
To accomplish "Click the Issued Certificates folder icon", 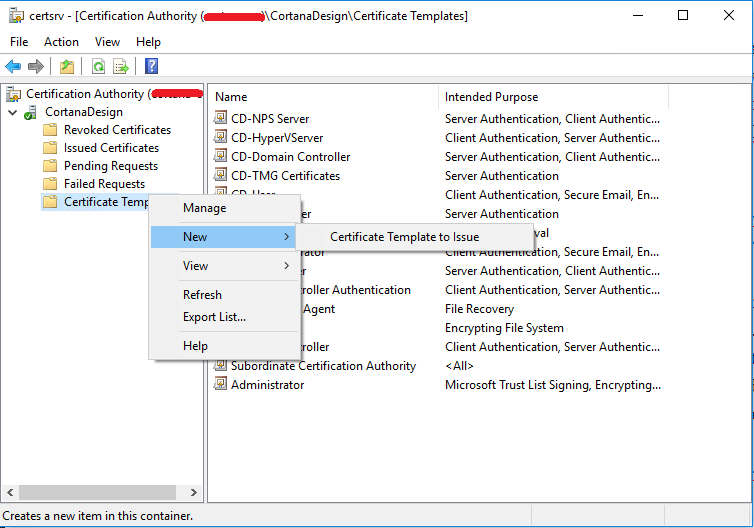I will click(50, 148).
